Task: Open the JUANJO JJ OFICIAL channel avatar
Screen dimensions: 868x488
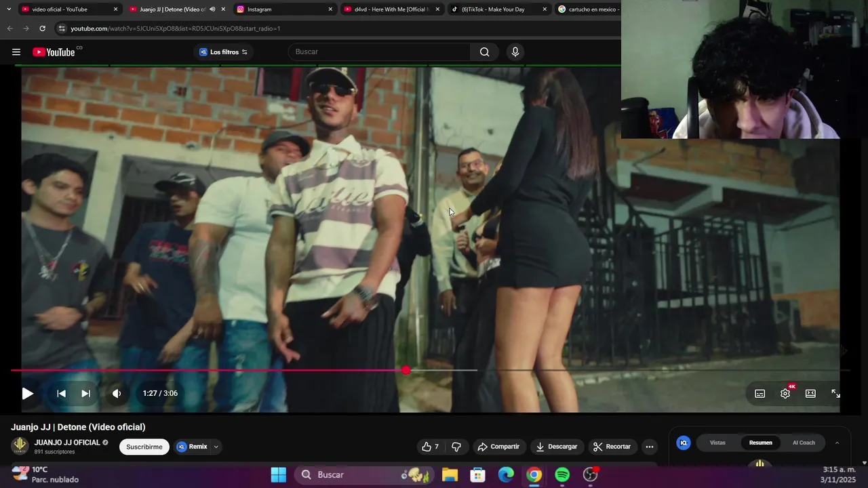Action: [x=20, y=445]
